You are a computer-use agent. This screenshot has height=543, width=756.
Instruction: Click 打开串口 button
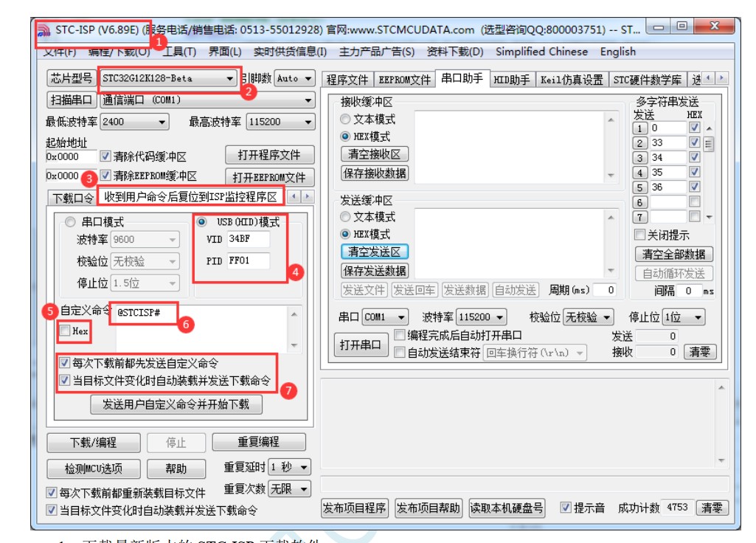[x=361, y=345]
